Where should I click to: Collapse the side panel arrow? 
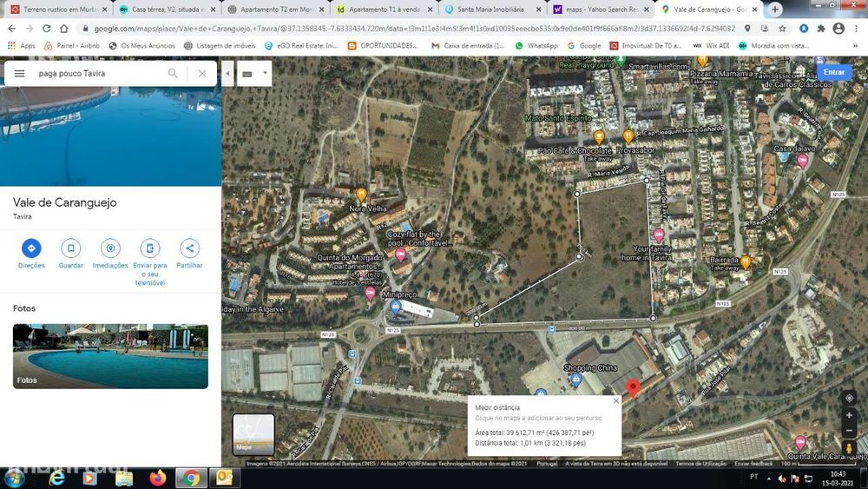[227, 73]
